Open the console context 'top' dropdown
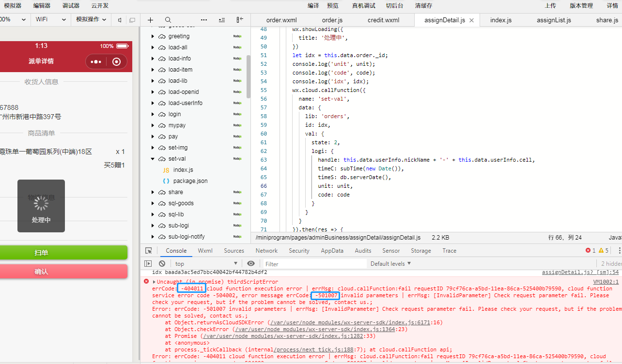Viewport: 622px width, 364px height. point(205,264)
